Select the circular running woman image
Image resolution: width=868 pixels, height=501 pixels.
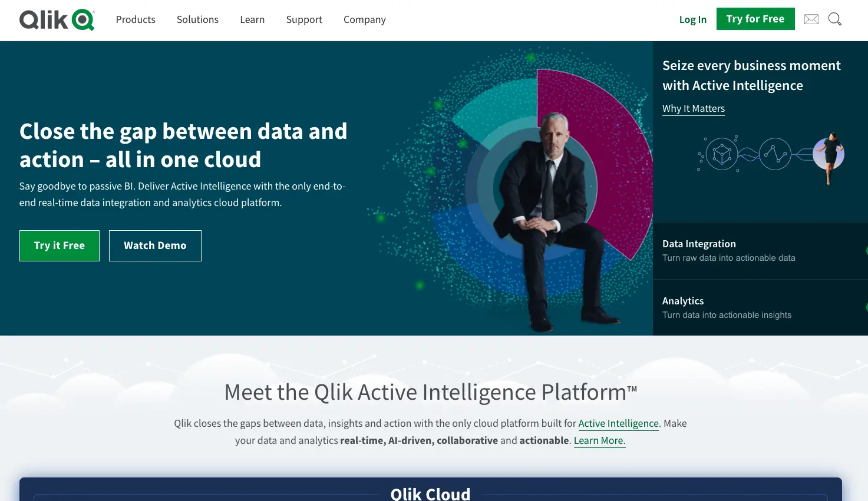tap(828, 154)
